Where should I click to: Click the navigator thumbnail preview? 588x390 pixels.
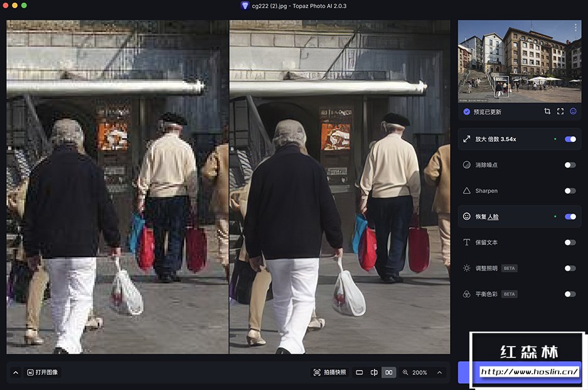pyautogui.click(x=520, y=61)
